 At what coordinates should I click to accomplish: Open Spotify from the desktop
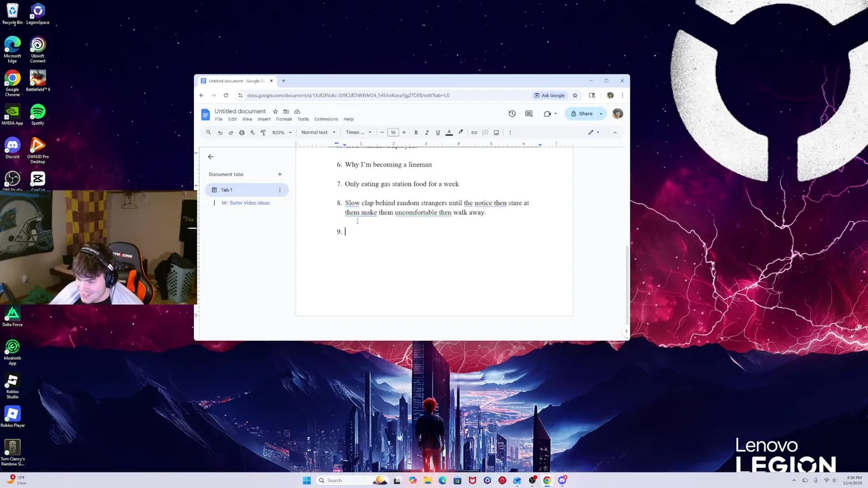click(37, 115)
